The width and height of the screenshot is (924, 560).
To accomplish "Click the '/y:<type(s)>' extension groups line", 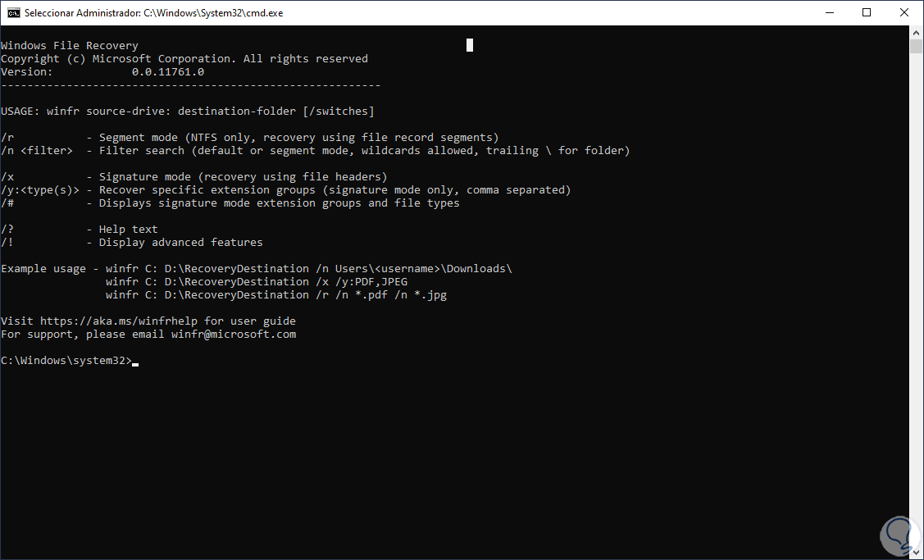I will pyautogui.click(x=286, y=190).
